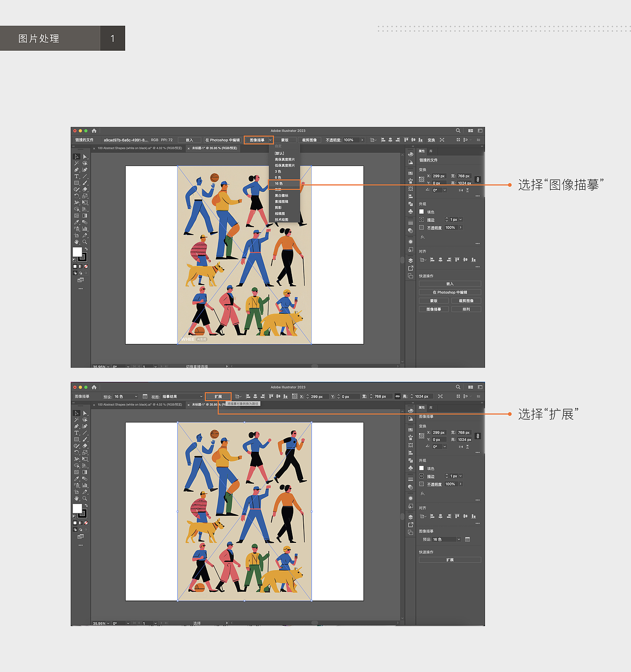Pick the Eyedropper tool in the toolbar
Viewport: 631px width, 672px height.
pyautogui.click(x=77, y=222)
